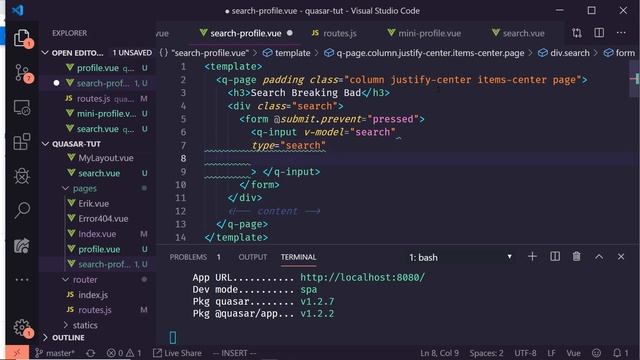640x360 pixels.
Task: Click the http://localhost:8080/ link in terminal
Action: click(x=362, y=278)
